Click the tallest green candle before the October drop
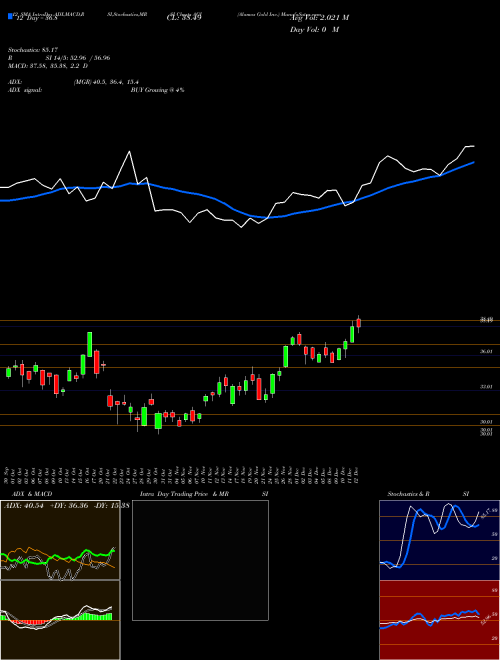This screenshot has width=500, height=660. [90, 344]
